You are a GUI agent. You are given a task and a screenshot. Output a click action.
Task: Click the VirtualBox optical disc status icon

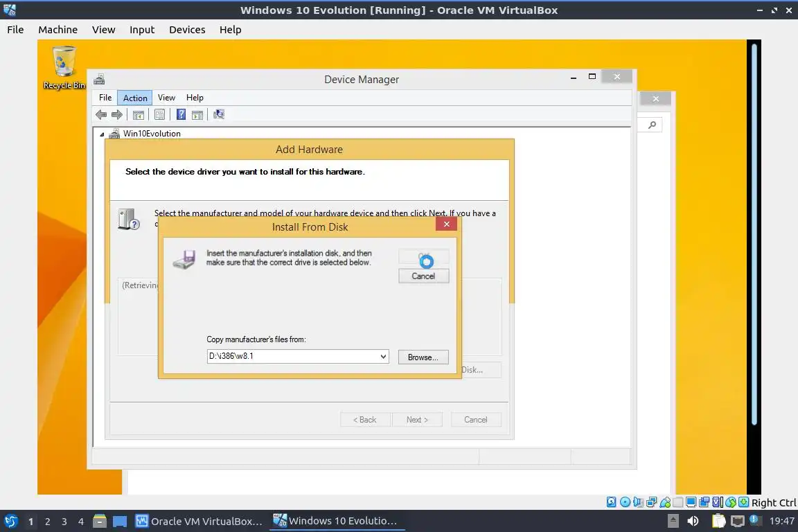pyautogui.click(x=625, y=502)
